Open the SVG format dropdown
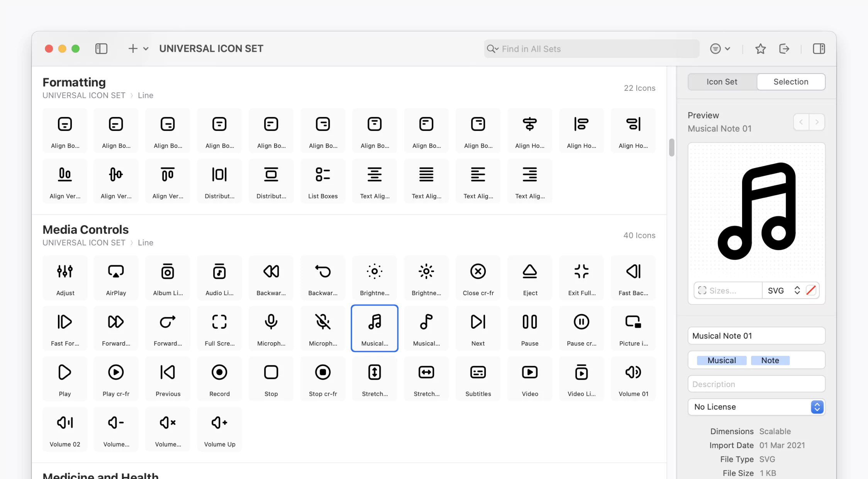868x479 pixels. [x=784, y=290]
